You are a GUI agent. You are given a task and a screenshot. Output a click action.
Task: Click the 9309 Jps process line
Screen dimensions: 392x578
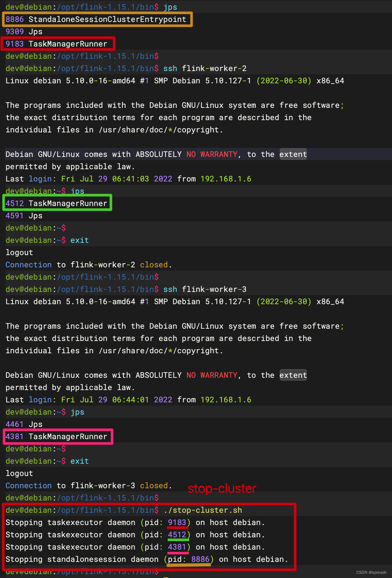24,32
